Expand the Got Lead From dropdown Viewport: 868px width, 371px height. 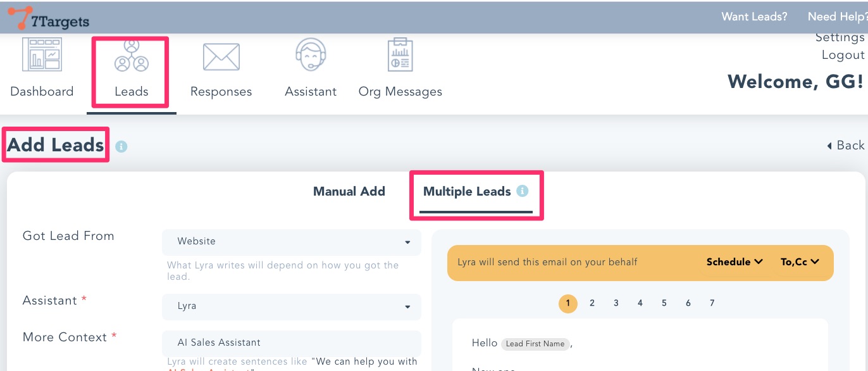[291, 242]
